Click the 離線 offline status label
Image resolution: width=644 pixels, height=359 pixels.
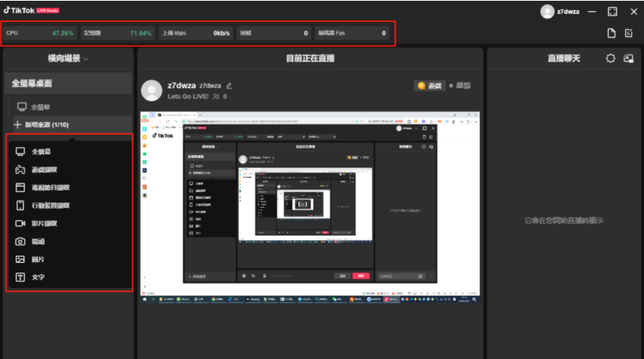463,86
